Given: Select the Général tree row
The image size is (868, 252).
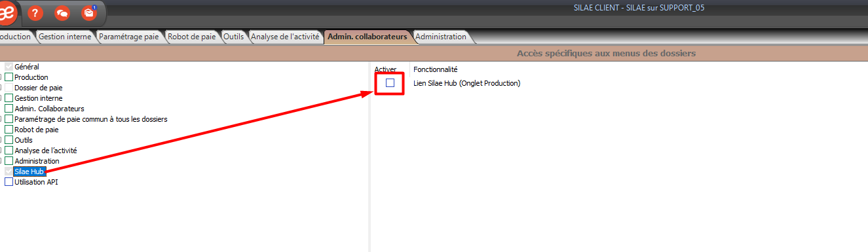Looking at the screenshot, I should click(27, 67).
